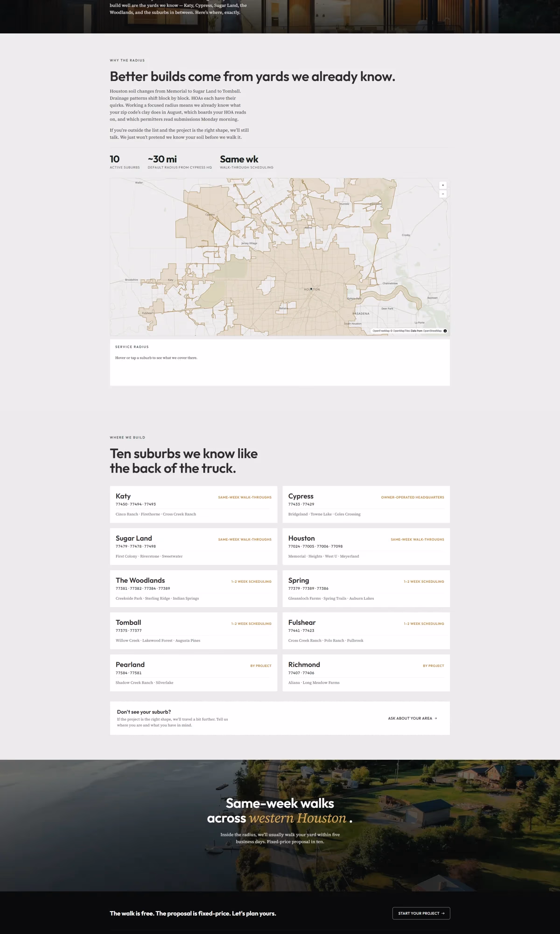The width and height of the screenshot is (560, 934).
Task: Click Memorial · Heights · West U line
Action: point(323,556)
